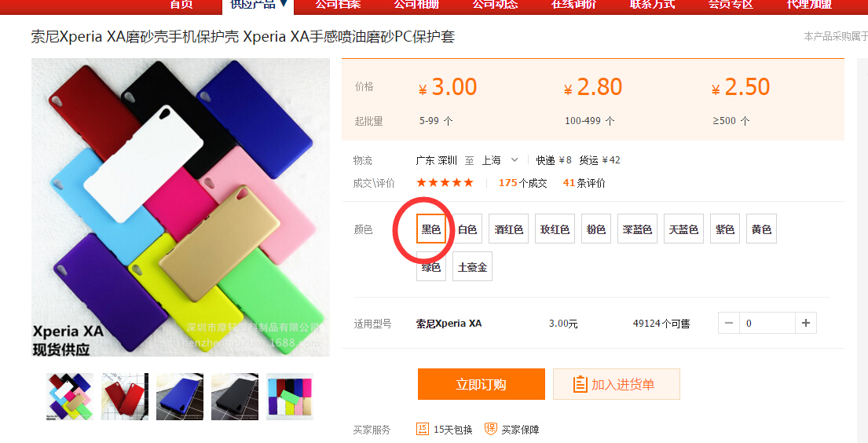
Task: Click the 49124个可售 stock text
Action: click(661, 324)
